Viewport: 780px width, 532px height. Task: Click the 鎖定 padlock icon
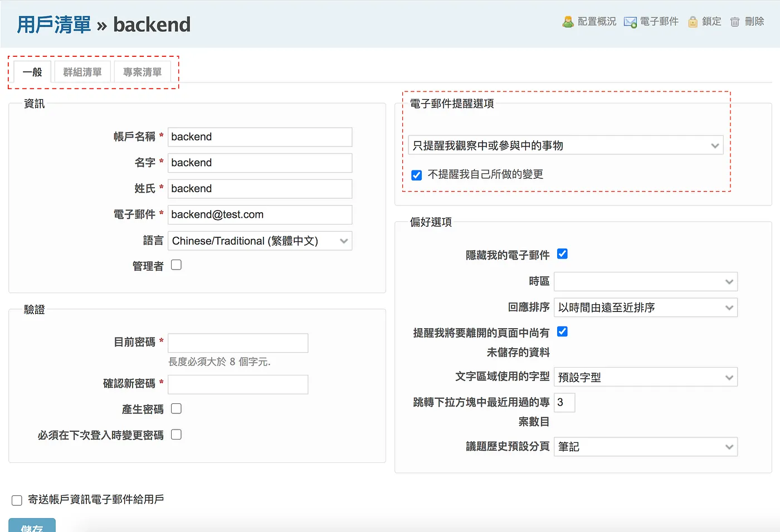click(x=693, y=22)
